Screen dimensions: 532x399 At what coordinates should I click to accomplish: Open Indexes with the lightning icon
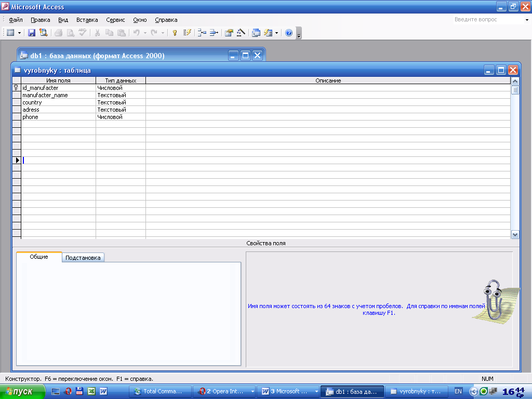coord(187,33)
